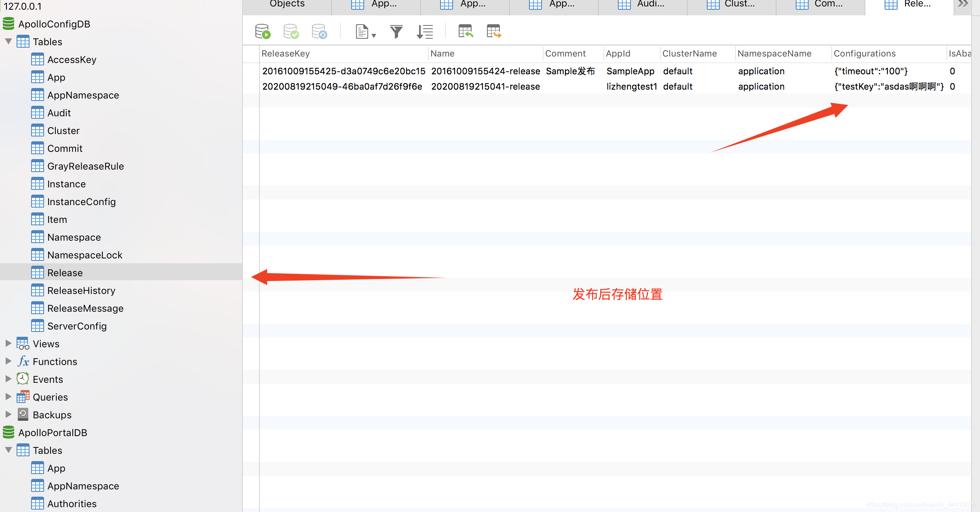The height and width of the screenshot is (512, 980).
Task: Show more tabs via the double-chevron button
Action: [x=963, y=4]
